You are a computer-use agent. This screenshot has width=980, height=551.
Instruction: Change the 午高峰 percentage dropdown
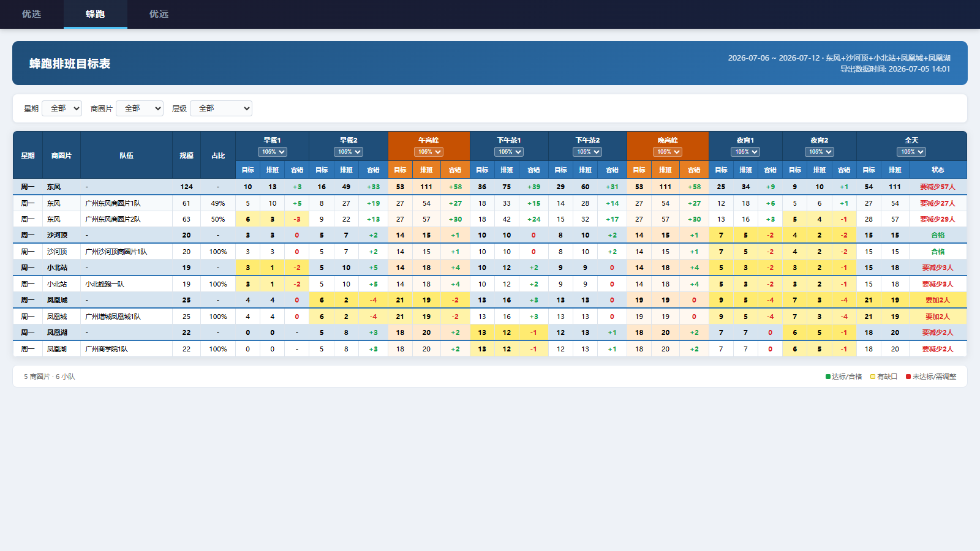tap(429, 152)
